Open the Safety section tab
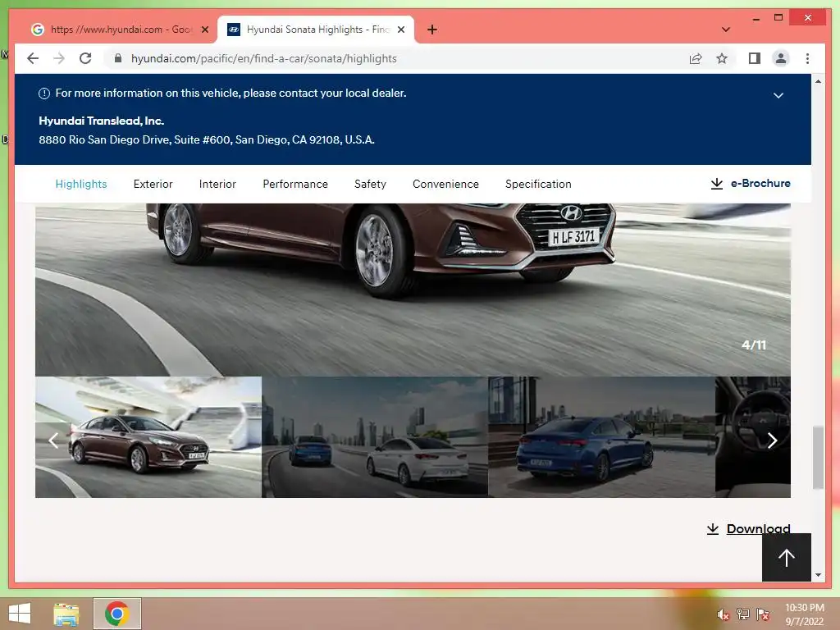 point(370,184)
